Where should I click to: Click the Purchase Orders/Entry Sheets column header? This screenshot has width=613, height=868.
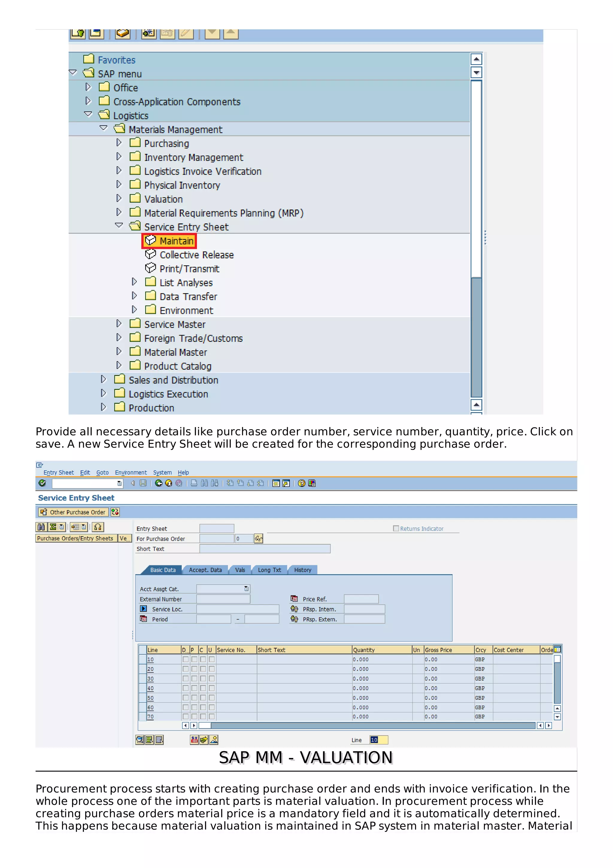77,538
